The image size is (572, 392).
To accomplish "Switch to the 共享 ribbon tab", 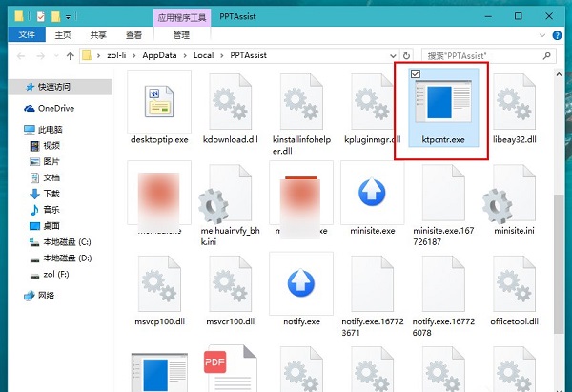I will (98, 35).
